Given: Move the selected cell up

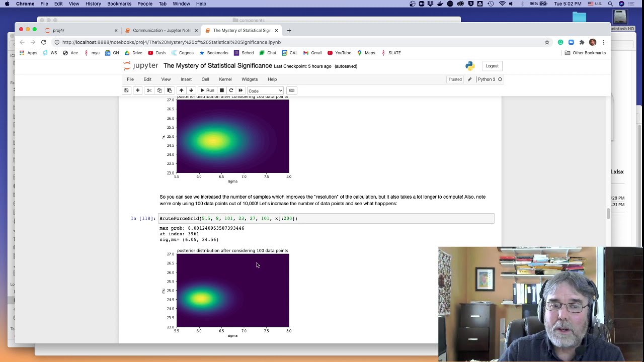Looking at the screenshot, I should pyautogui.click(x=181, y=90).
